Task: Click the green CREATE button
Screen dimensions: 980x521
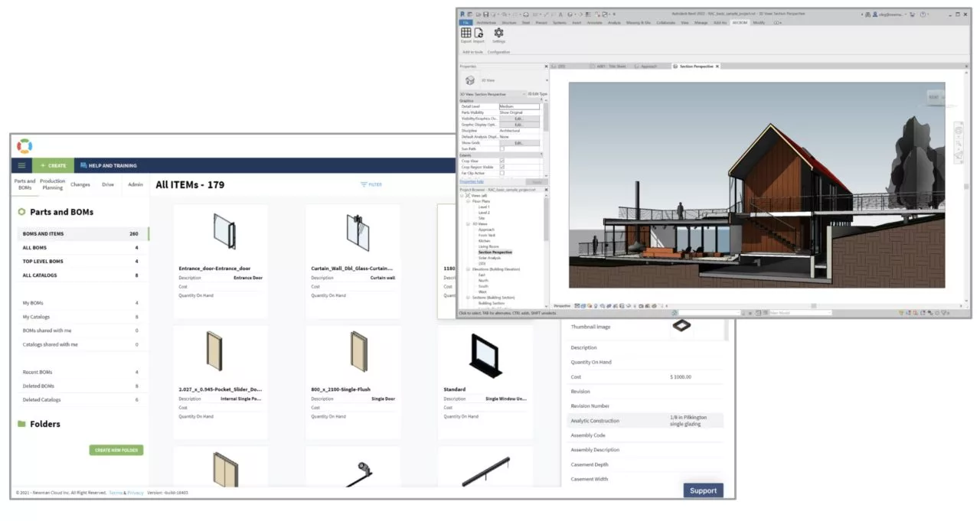Action: 53,165
